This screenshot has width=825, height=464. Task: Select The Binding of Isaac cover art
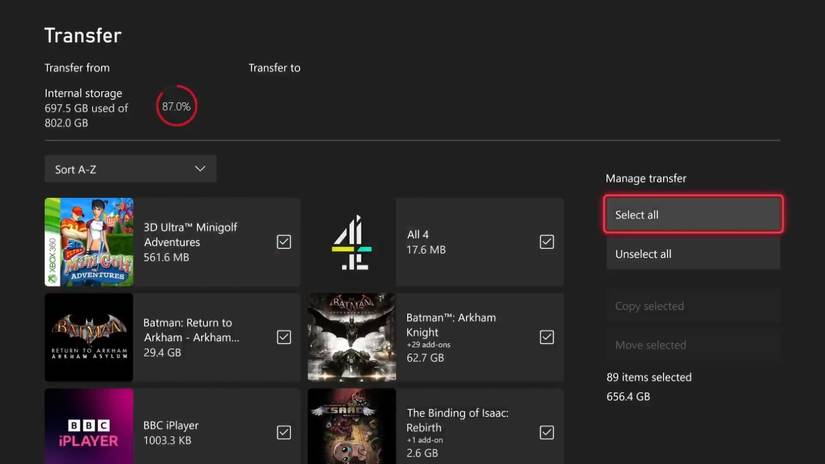click(351, 426)
